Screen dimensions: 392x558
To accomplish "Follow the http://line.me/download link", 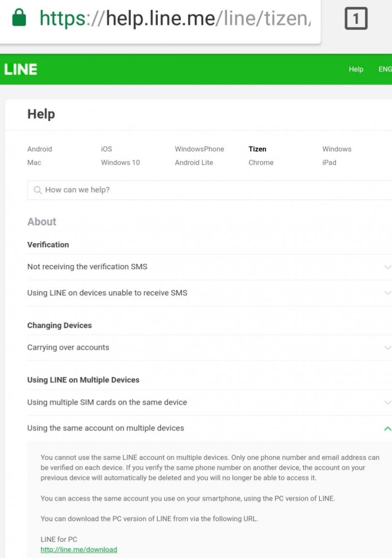I will point(78,549).
